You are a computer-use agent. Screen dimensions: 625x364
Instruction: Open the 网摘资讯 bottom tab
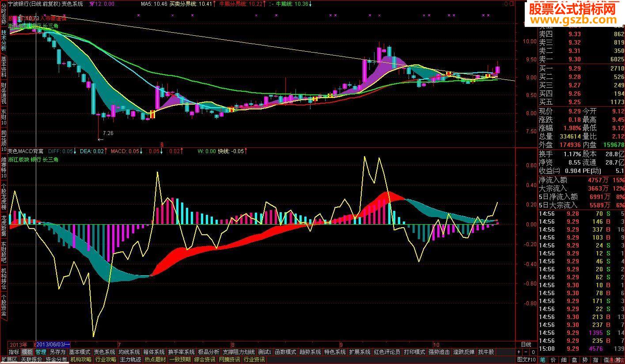click(230, 360)
